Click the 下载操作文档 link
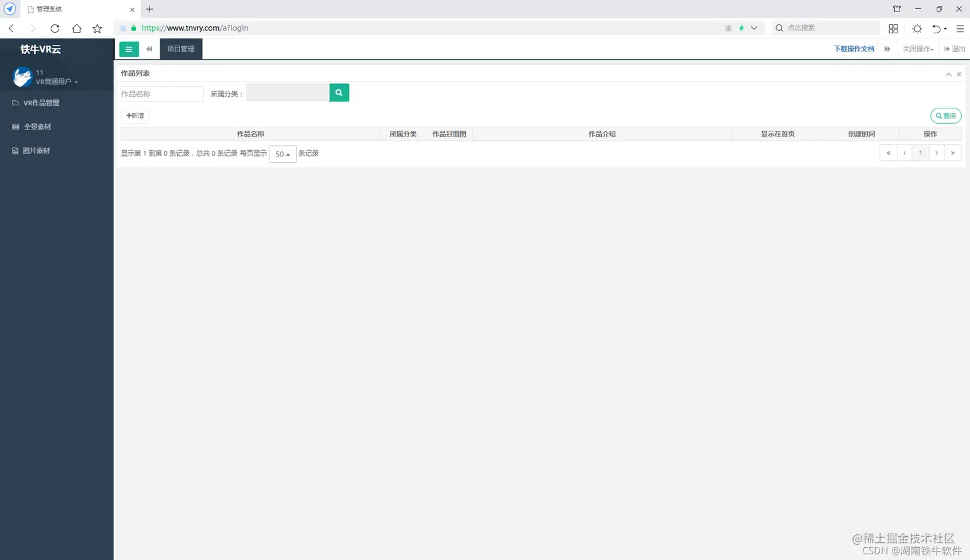 coord(854,49)
